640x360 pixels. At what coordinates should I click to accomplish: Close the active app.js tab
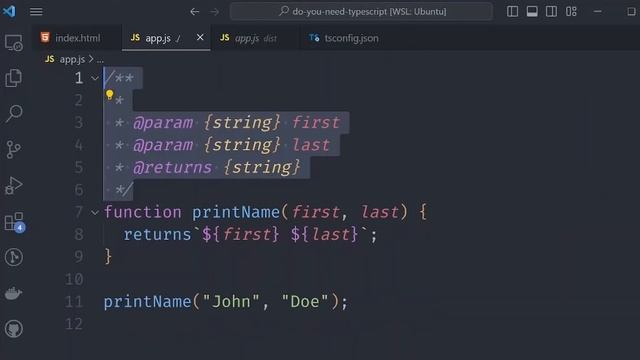point(200,37)
